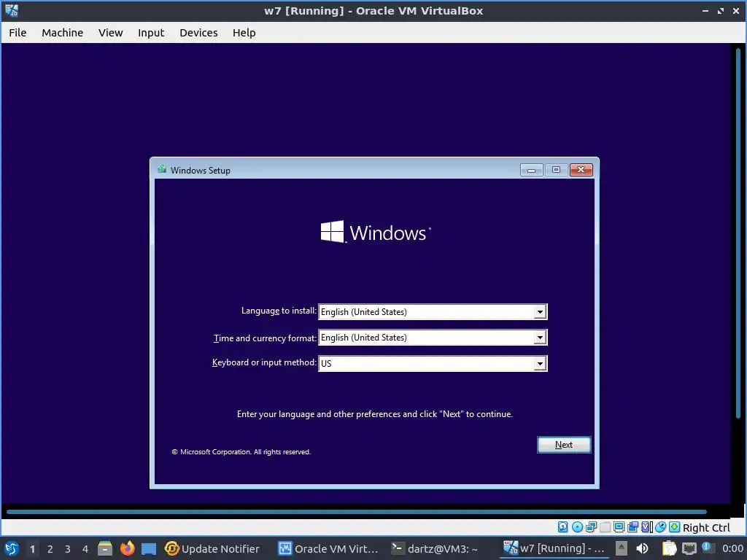Switch to virtual desktop 2
Viewport: 747px width, 560px height.
pyautogui.click(x=50, y=549)
